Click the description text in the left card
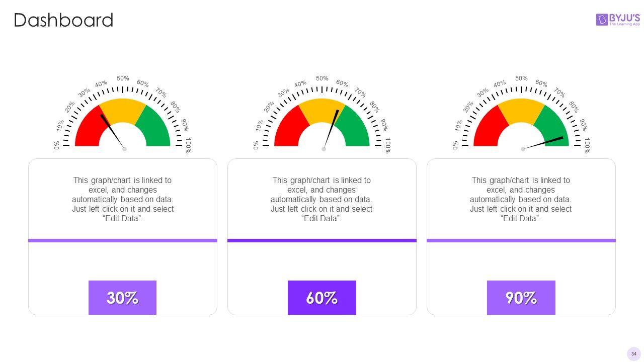644x362 pixels. click(123, 199)
